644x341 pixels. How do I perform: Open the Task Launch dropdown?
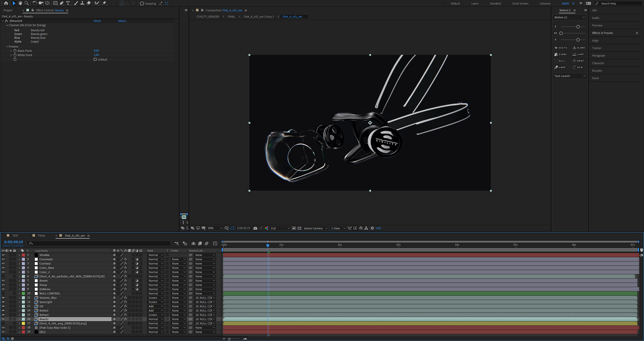pyautogui.click(x=569, y=76)
